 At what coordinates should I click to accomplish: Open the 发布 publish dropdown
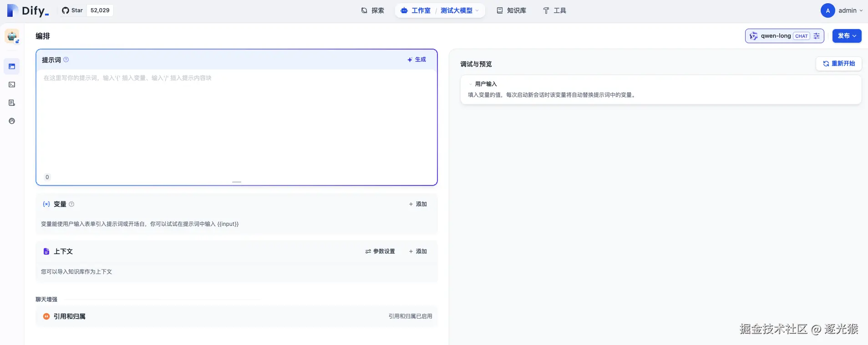point(847,36)
